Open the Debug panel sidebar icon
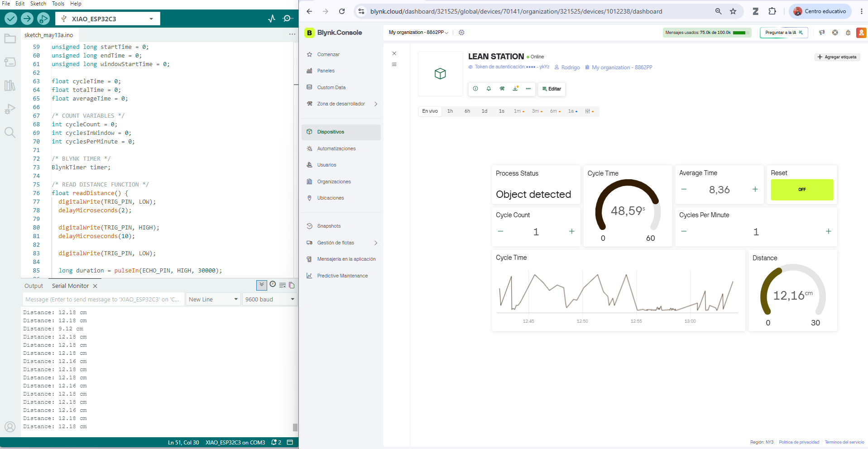Viewport: 868px width, 449px height. click(x=10, y=109)
